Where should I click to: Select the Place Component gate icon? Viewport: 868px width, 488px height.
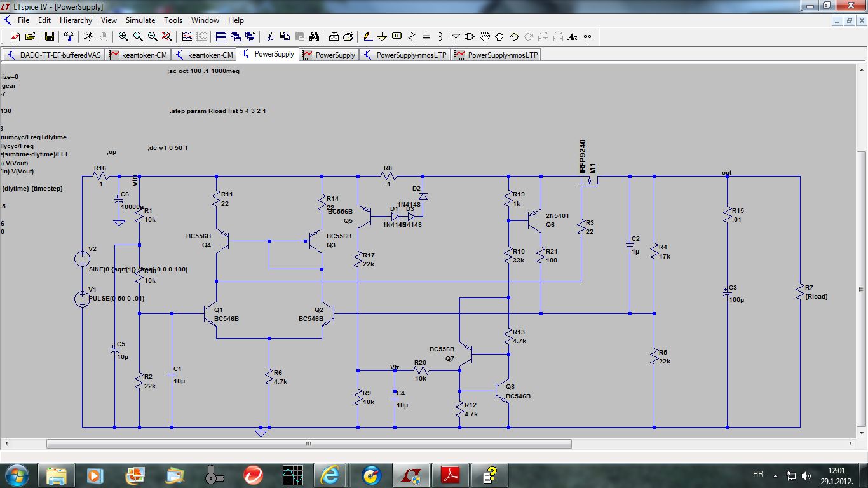[470, 37]
